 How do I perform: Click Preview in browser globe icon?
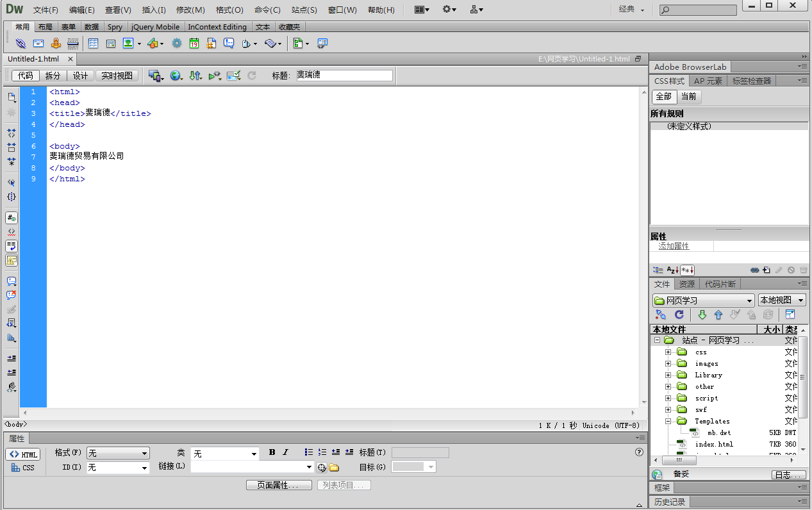point(175,76)
